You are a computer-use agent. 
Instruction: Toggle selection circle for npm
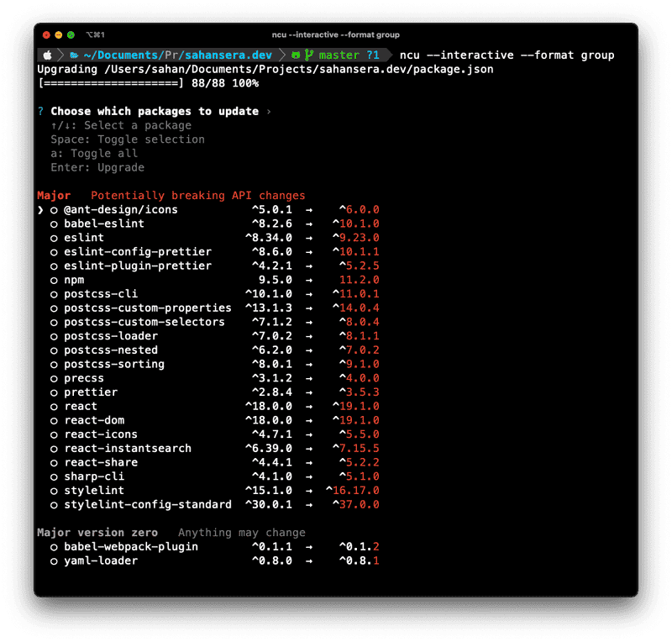[x=54, y=281]
